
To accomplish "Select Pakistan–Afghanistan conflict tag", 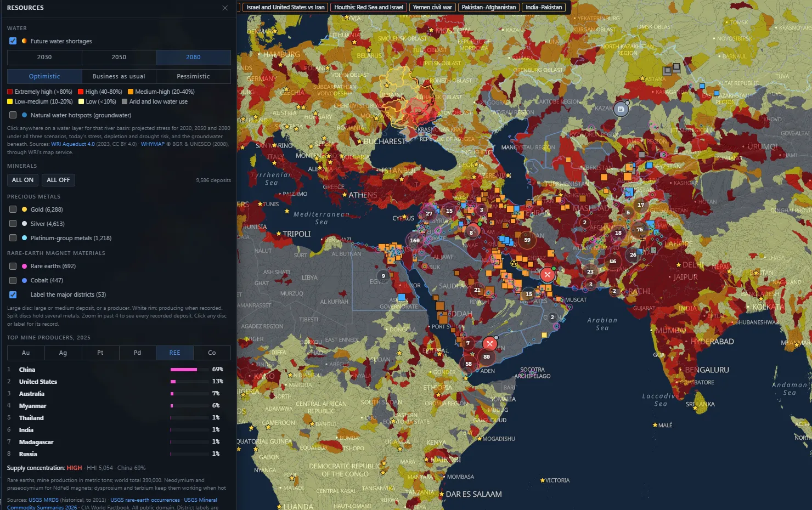I will pyautogui.click(x=489, y=7).
